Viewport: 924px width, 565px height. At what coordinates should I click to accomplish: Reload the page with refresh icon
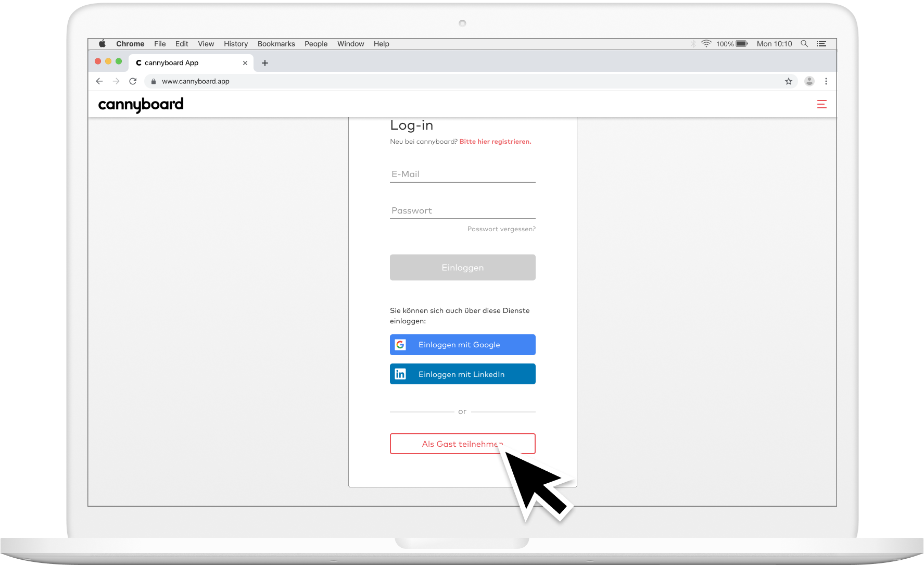pyautogui.click(x=133, y=81)
